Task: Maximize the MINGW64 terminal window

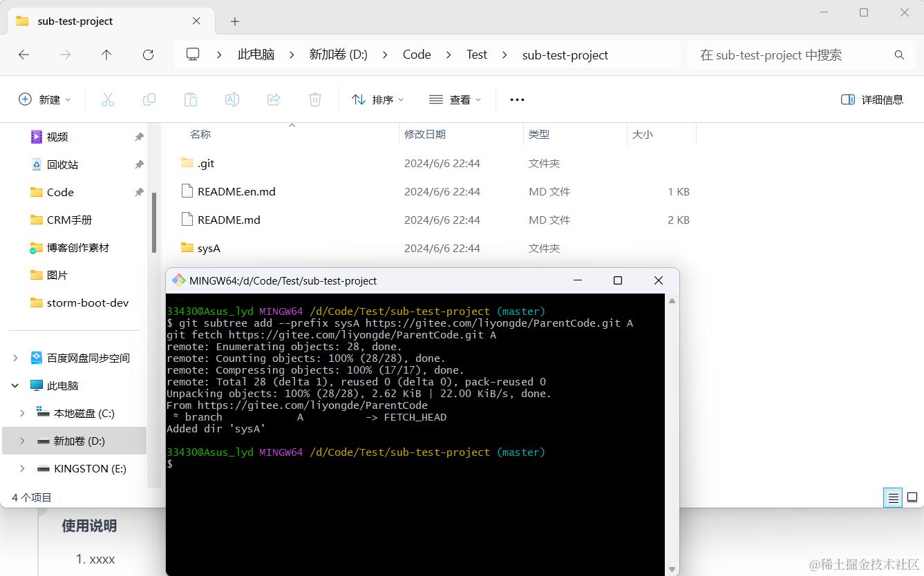Action: click(618, 280)
